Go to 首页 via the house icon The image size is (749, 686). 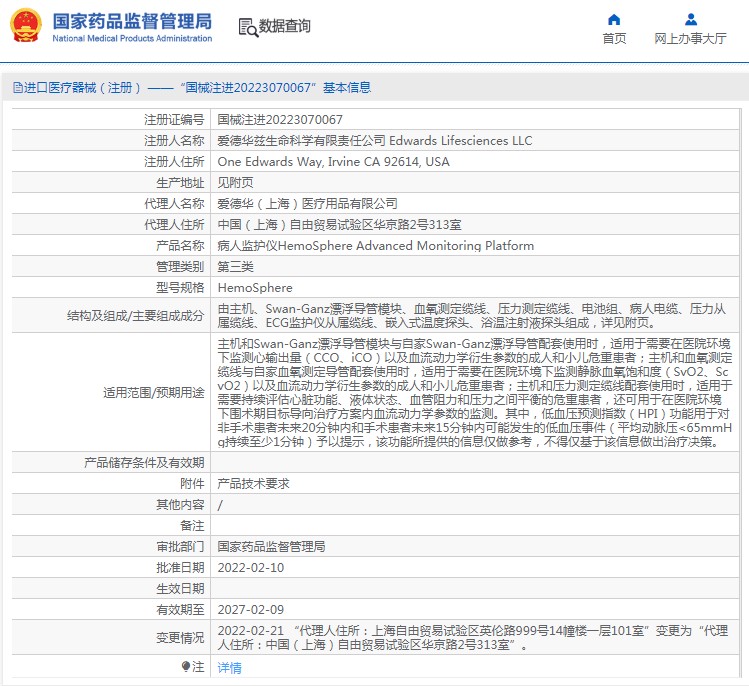click(614, 20)
